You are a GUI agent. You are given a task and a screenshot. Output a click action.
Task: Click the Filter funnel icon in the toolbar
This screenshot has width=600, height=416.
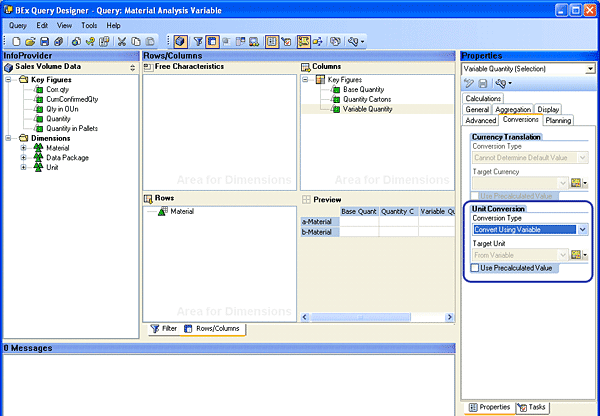click(x=197, y=41)
